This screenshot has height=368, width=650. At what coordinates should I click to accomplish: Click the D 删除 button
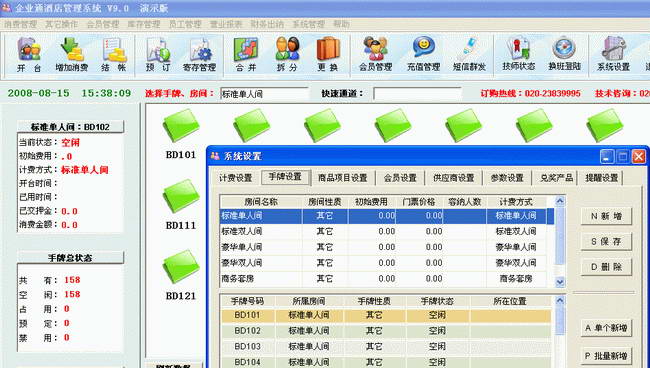pyautogui.click(x=606, y=267)
